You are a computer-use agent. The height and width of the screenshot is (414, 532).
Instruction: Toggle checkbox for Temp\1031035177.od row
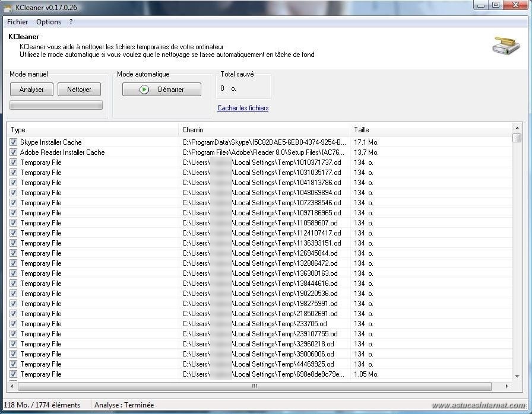pos(13,173)
